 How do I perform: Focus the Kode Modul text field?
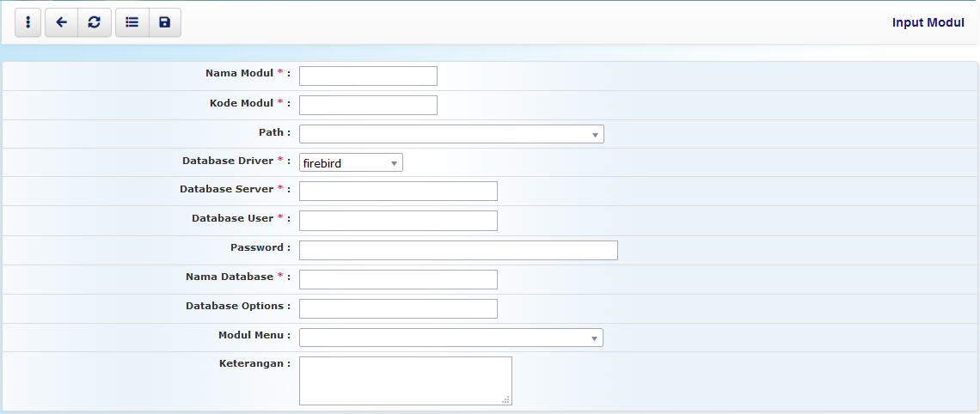(368, 105)
